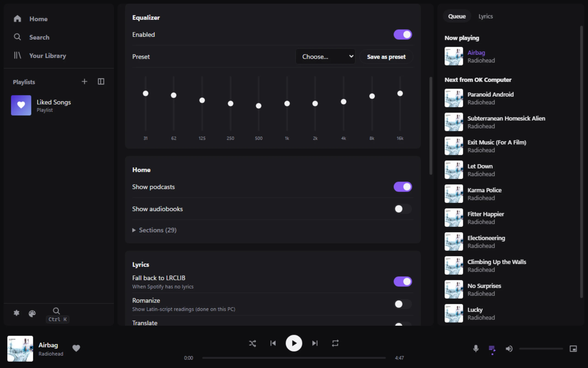
Task: Toggle the playlists panel layout icon
Action: [101, 81]
